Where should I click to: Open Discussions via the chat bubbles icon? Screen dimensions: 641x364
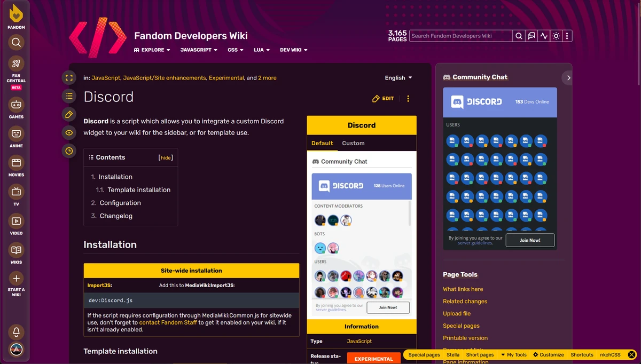[x=531, y=36]
